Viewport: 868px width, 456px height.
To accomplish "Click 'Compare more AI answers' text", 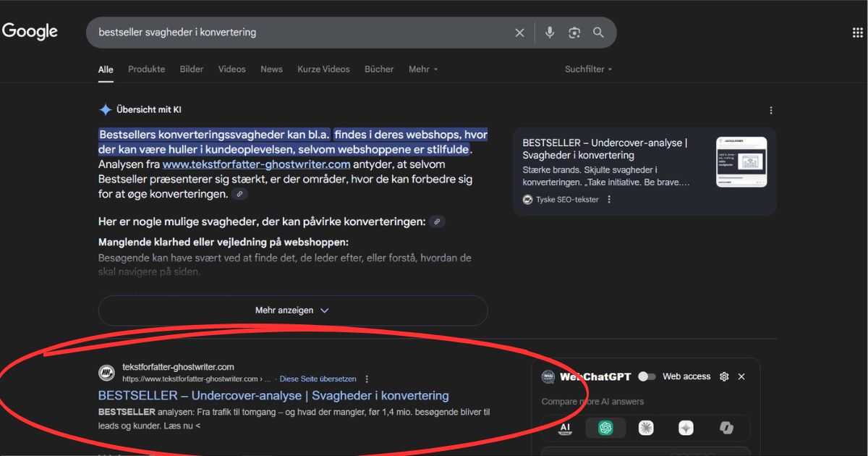I will click(592, 402).
